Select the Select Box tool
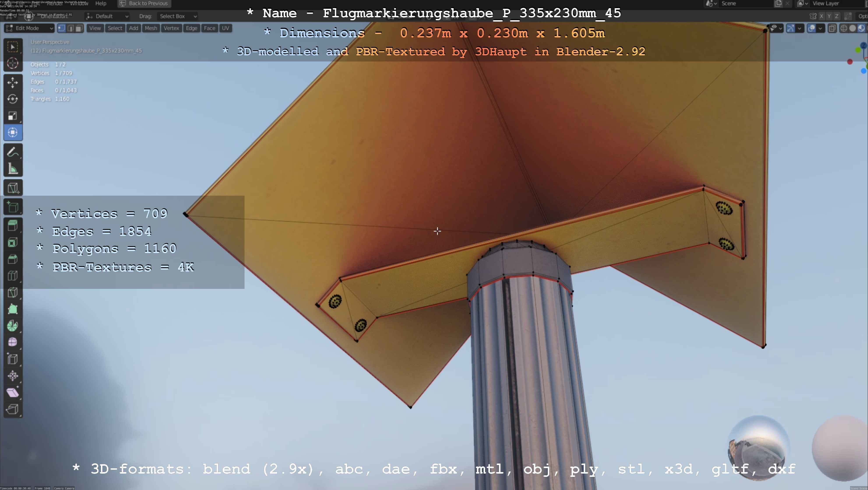Screen dimensions: 868x490 point(13,47)
